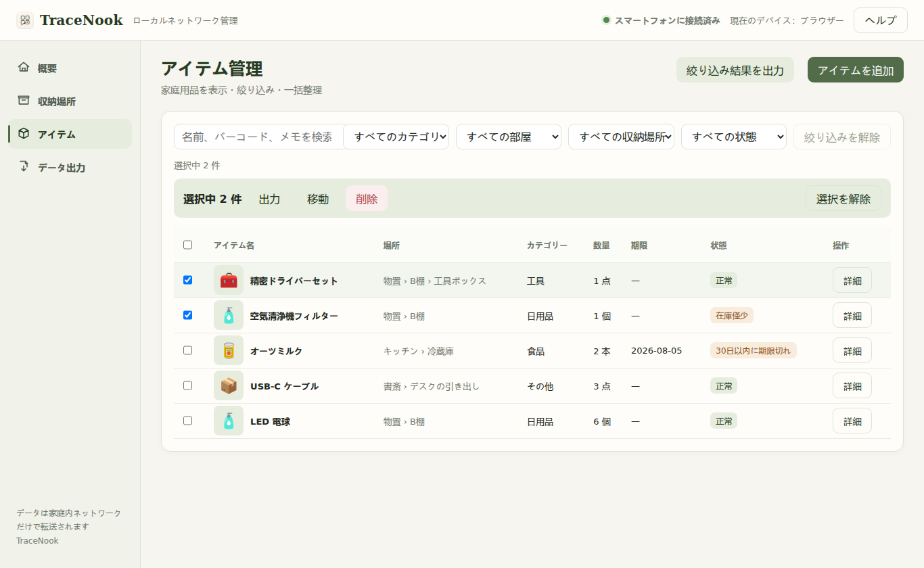
Task: Click the ヘルプ button
Action: pos(881,20)
